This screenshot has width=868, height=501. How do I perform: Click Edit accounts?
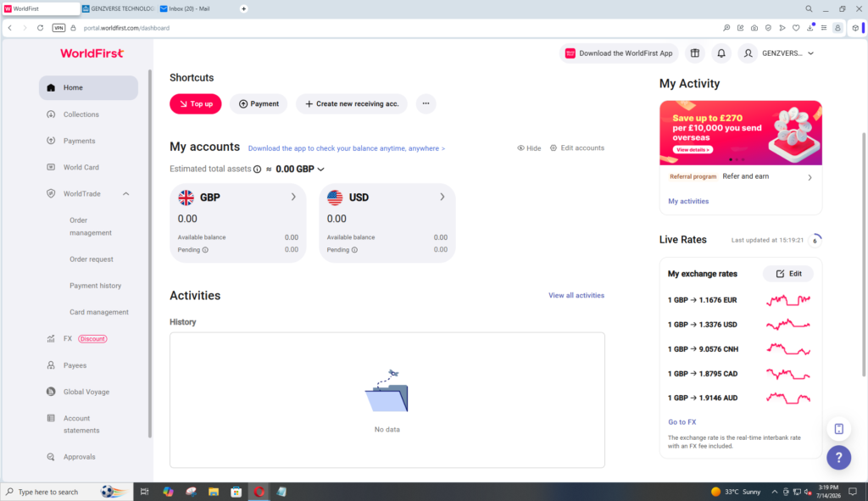tap(576, 148)
